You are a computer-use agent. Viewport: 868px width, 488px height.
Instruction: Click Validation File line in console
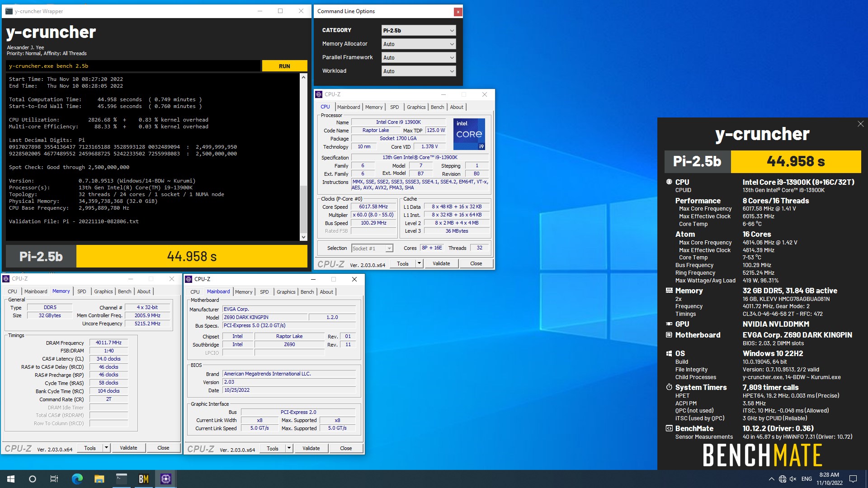click(x=74, y=221)
